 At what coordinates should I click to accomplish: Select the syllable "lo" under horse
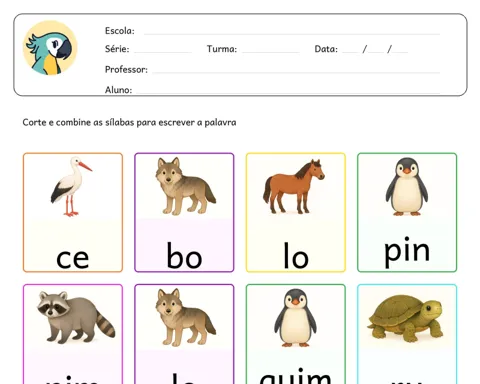click(296, 256)
